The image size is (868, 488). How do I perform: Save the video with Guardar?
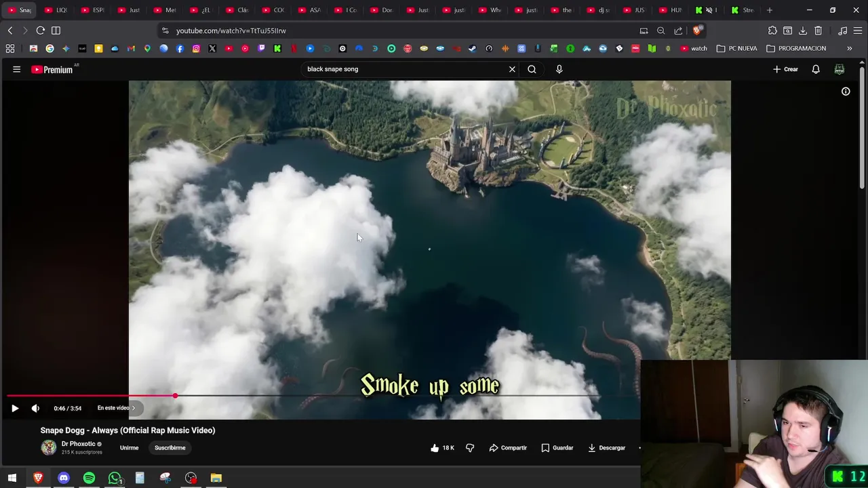point(557,448)
